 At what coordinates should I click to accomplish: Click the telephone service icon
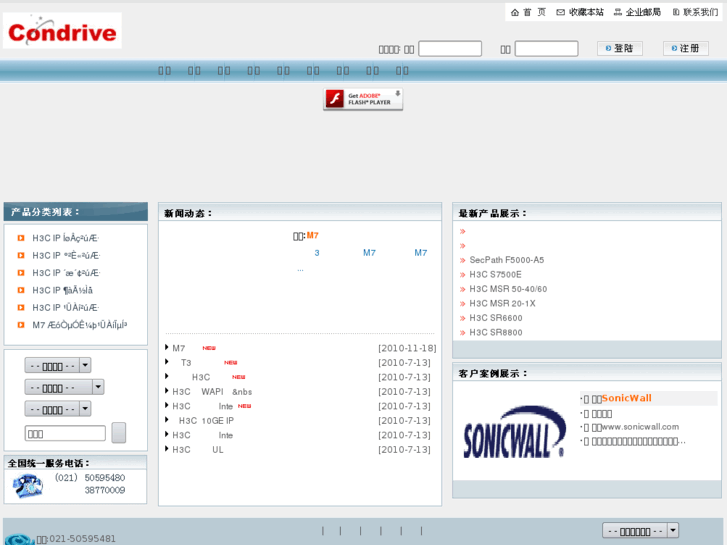pyautogui.click(x=27, y=486)
